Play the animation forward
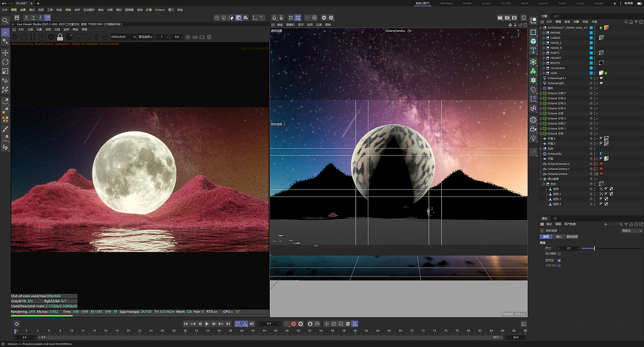Image resolution: width=644 pixels, height=347 pixels. click(x=207, y=324)
